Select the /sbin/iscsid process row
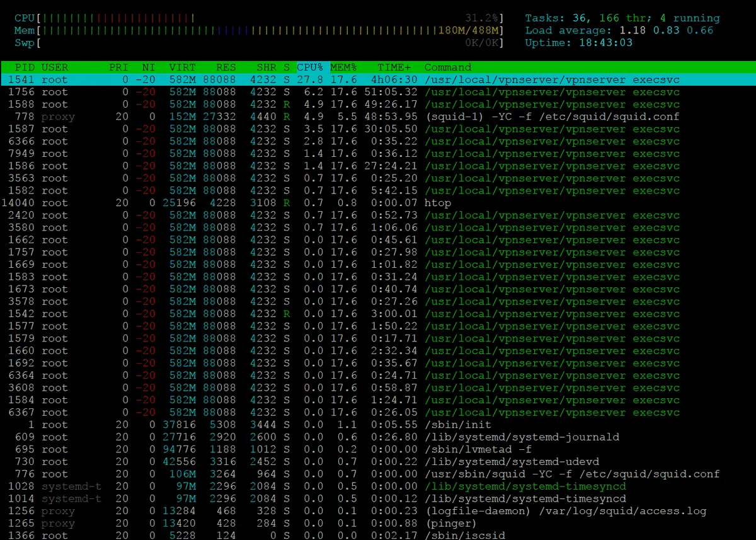 point(378,535)
